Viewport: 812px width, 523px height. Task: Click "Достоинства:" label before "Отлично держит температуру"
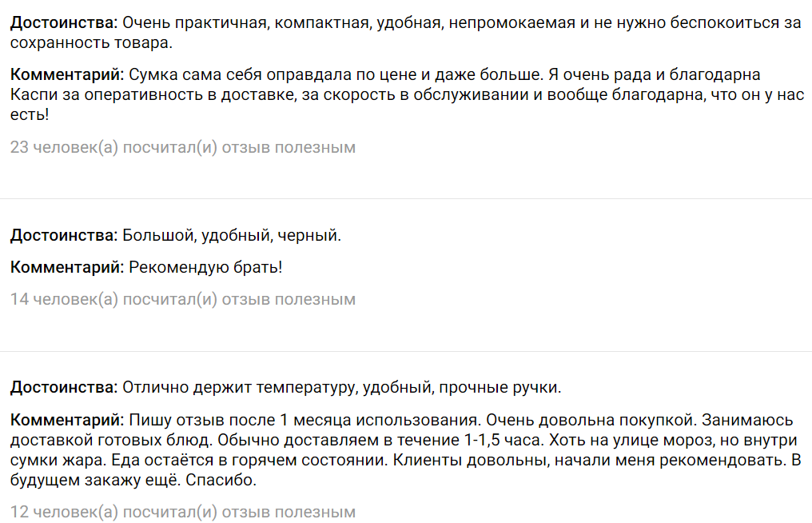click(64, 388)
